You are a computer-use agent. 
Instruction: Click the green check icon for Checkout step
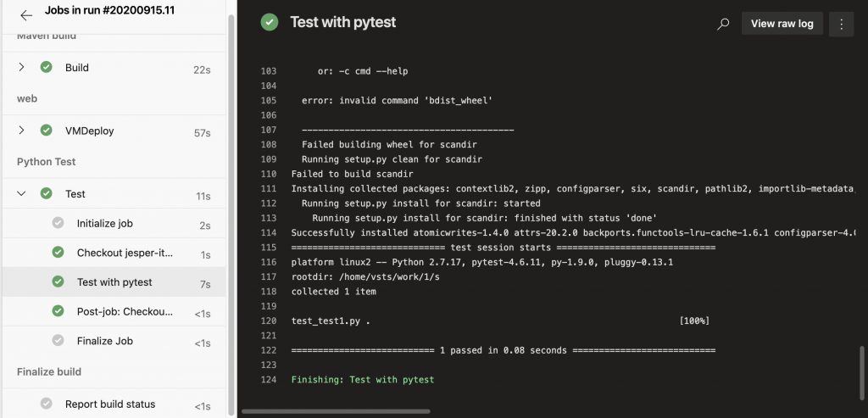point(58,253)
